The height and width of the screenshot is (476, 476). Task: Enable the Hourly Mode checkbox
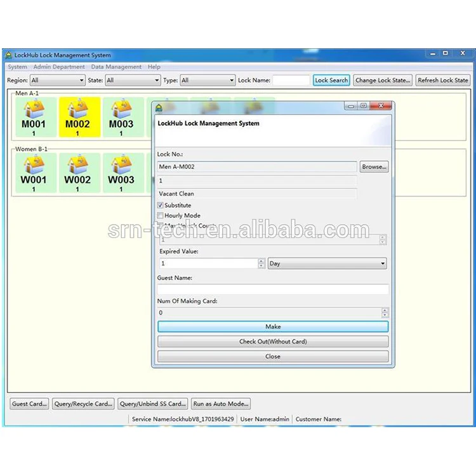click(x=160, y=216)
